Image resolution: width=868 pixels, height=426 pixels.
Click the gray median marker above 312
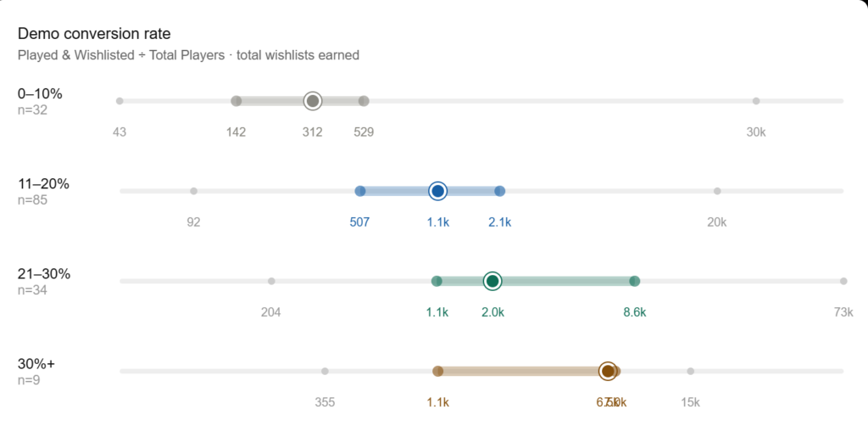pos(313,101)
